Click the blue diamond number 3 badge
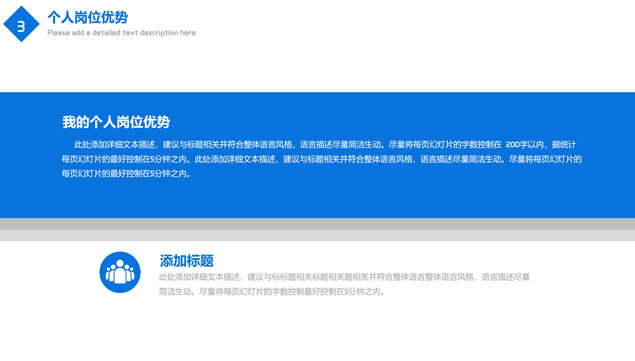The width and height of the screenshot is (635, 361). (21, 24)
